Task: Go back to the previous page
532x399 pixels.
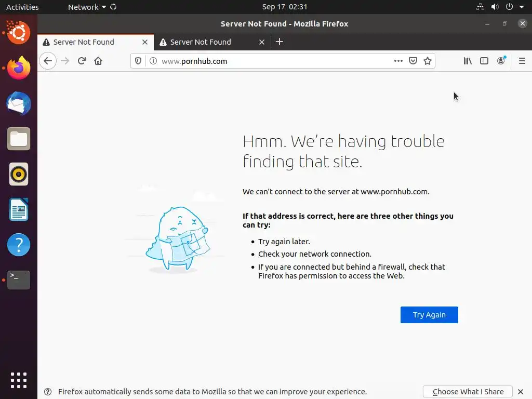Action: tap(48, 61)
